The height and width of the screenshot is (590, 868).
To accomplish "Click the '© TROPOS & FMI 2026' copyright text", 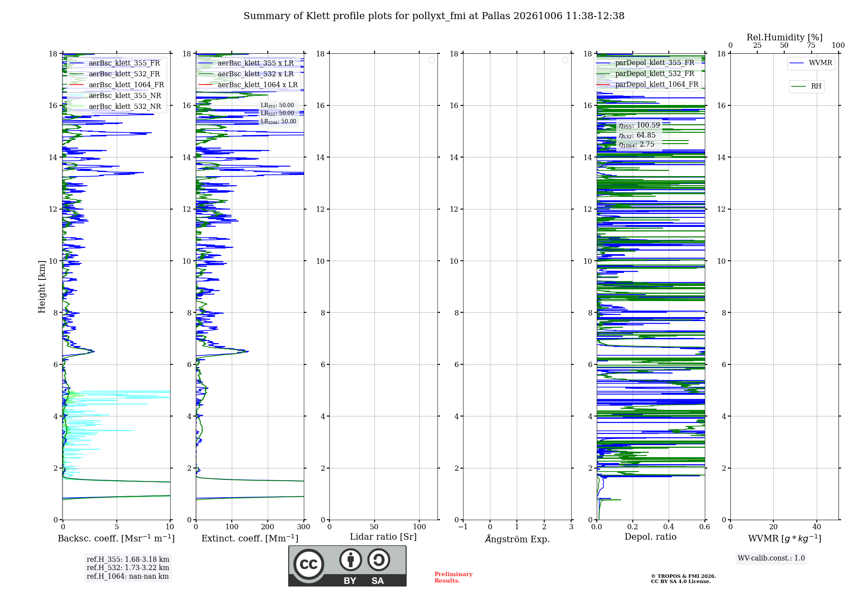I will click(684, 576).
